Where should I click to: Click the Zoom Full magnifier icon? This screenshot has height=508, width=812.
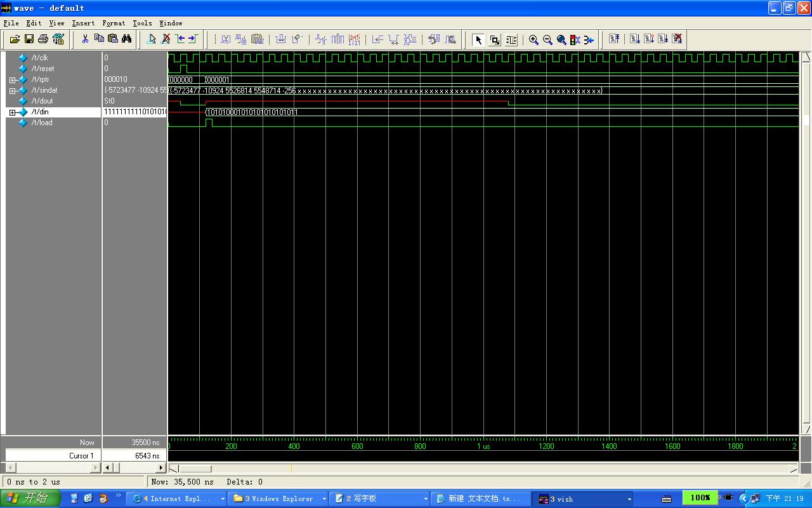[561, 40]
